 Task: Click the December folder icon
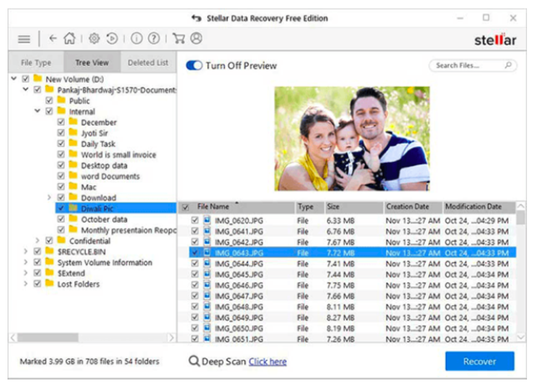(73, 121)
